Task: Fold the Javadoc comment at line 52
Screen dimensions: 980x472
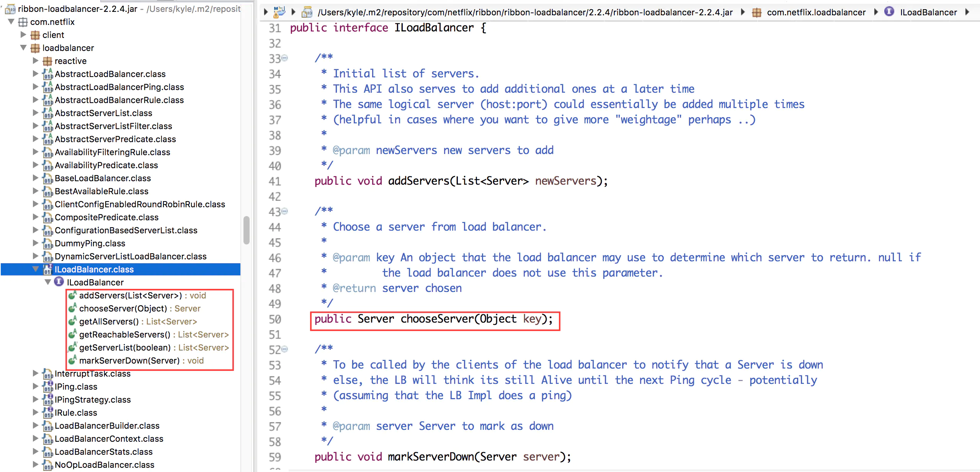Action: [284, 349]
